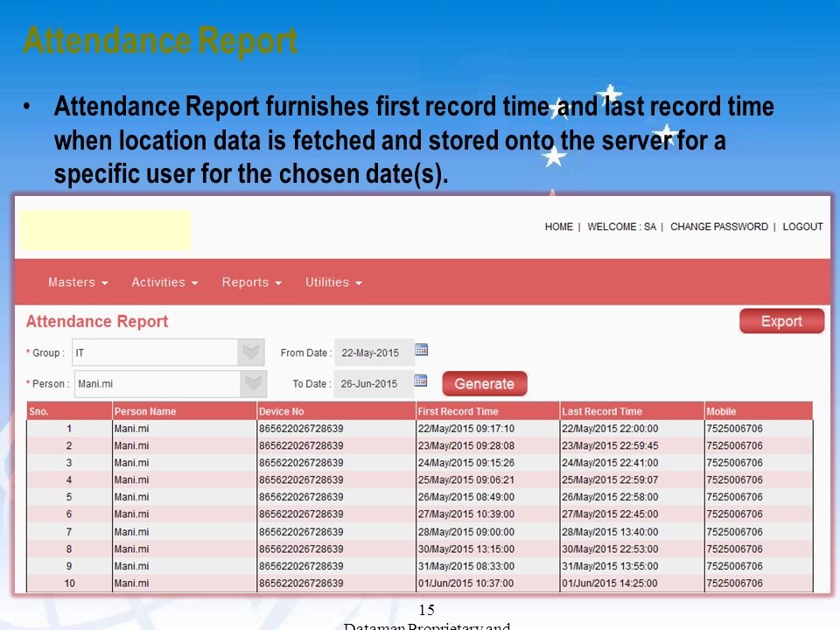Click Sno. cell 10 in the table
The width and height of the screenshot is (840, 630).
click(70, 584)
